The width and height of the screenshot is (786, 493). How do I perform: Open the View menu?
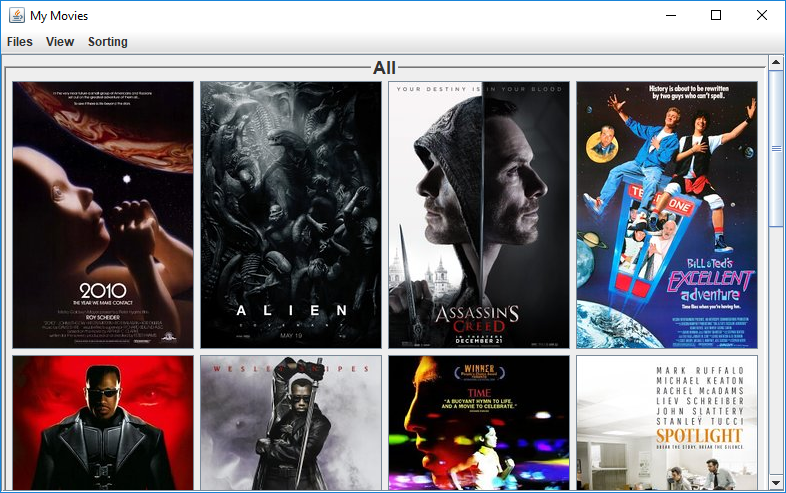pyautogui.click(x=60, y=42)
